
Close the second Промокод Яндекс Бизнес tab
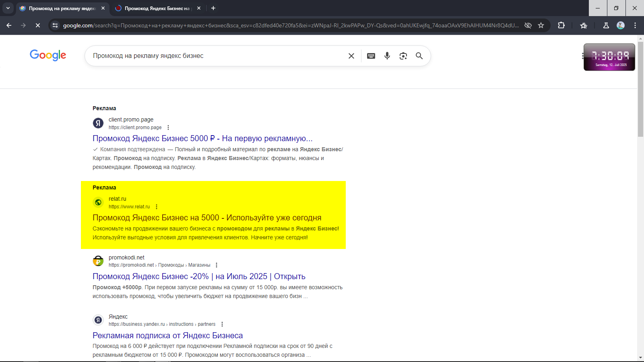coord(199,8)
